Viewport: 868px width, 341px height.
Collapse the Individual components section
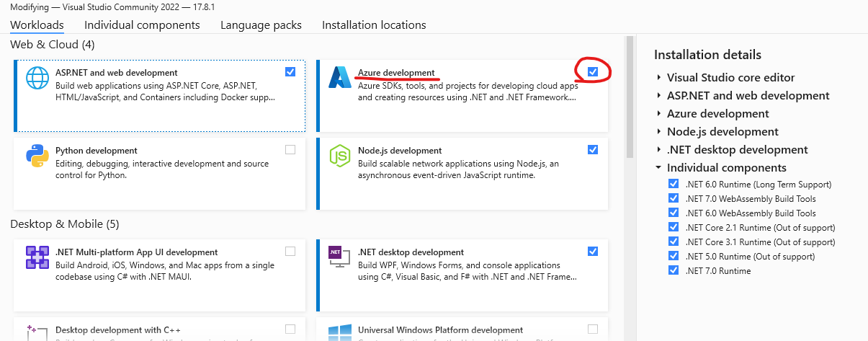[658, 167]
